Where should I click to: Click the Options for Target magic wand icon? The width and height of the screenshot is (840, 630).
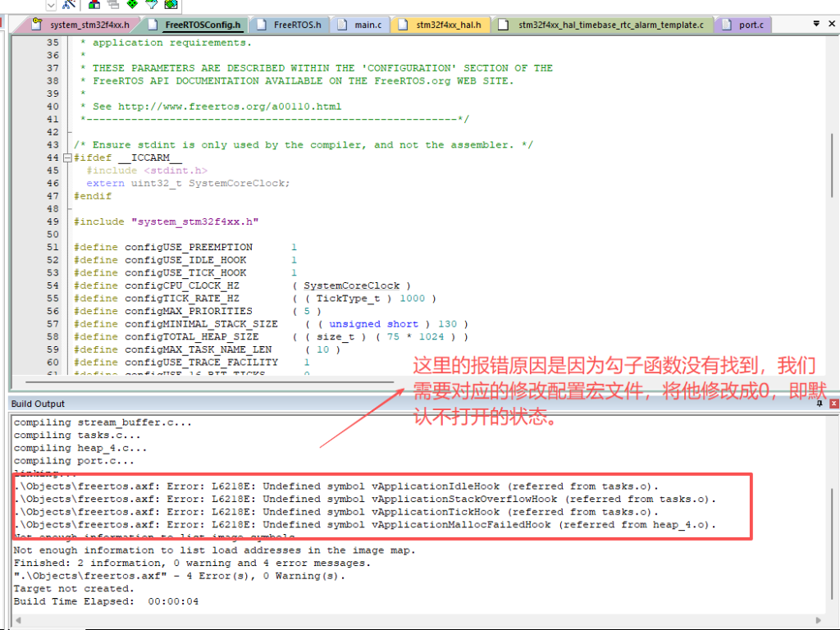coord(70,4)
